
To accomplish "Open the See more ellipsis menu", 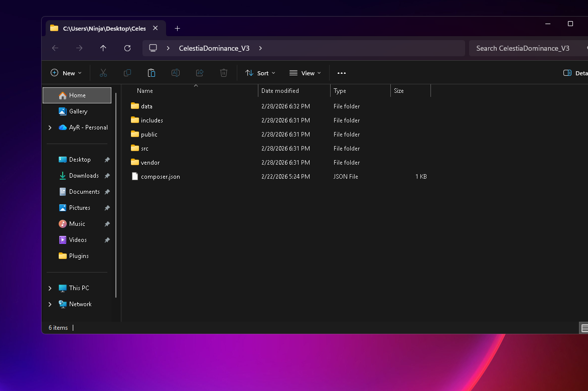I will [342, 73].
